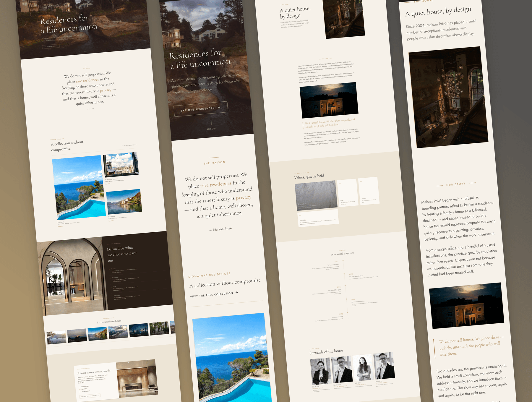Open the Casa Serena Lake Como photo
Image resolution: width=532 pixels, height=402 pixels.
coord(124,202)
